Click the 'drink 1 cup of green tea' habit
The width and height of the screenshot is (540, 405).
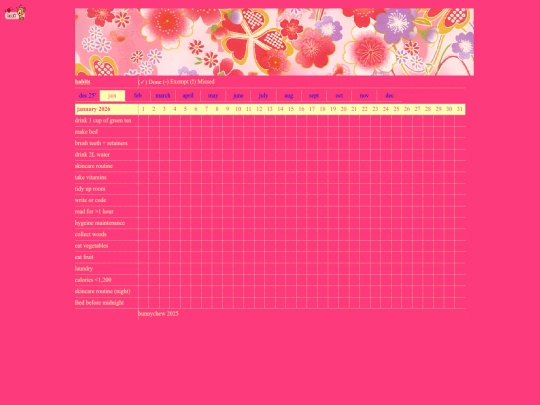pos(103,121)
